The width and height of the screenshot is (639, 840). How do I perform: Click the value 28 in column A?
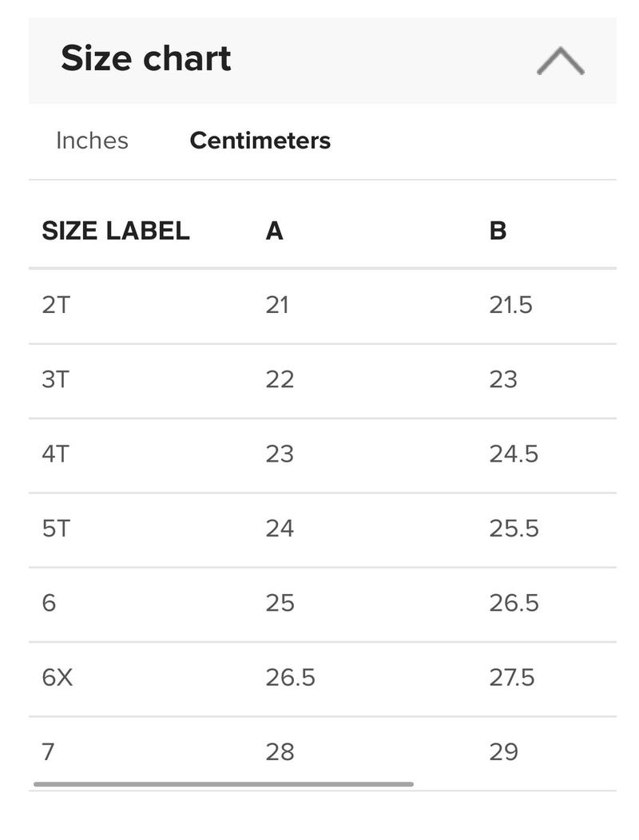pyautogui.click(x=280, y=752)
